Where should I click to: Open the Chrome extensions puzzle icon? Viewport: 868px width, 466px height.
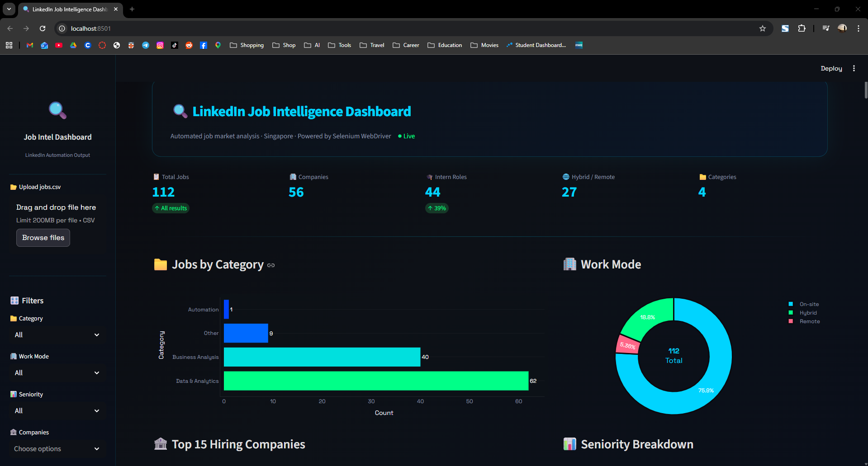pyautogui.click(x=802, y=28)
